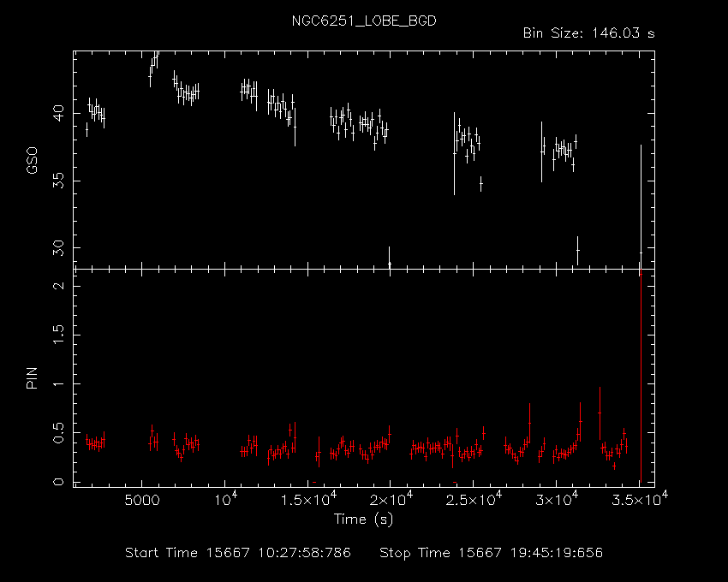
Task: Click the 5000 x-axis tick label
Action: point(141,501)
